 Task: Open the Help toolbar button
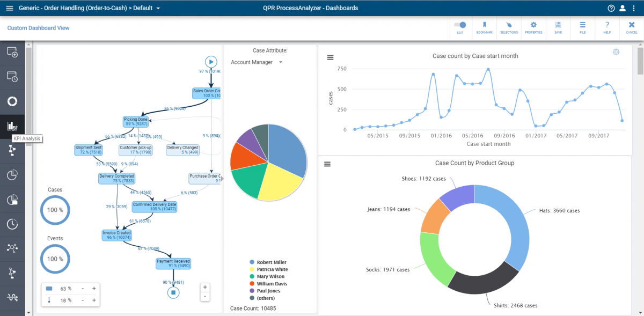607,28
